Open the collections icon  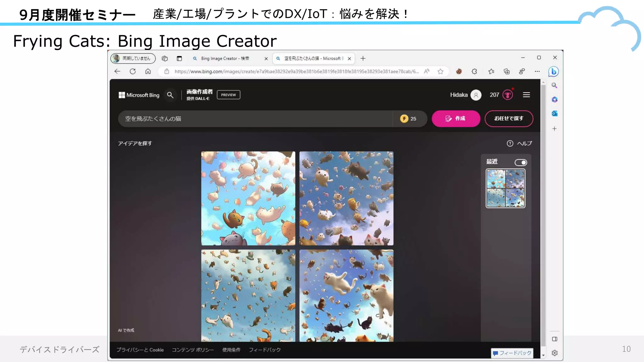pyautogui.click(x=507, y=71)
